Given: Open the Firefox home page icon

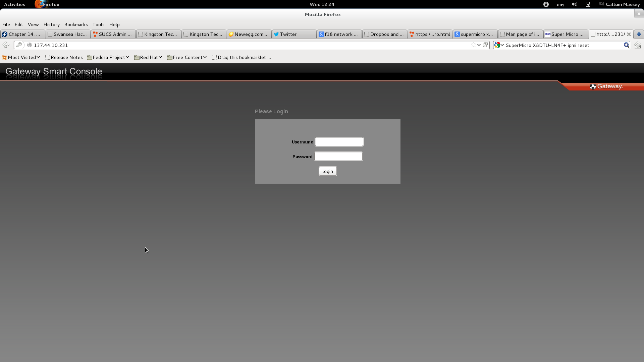Looking at the screenshot, I should point(638,45).
